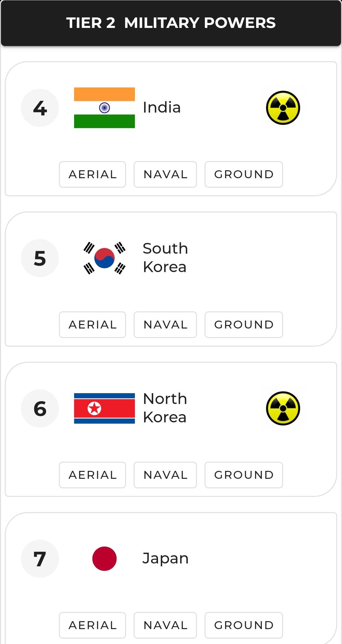Click rank number 7 badge
The width and height of the screenshot is (342, 644).
pos(40,559)
